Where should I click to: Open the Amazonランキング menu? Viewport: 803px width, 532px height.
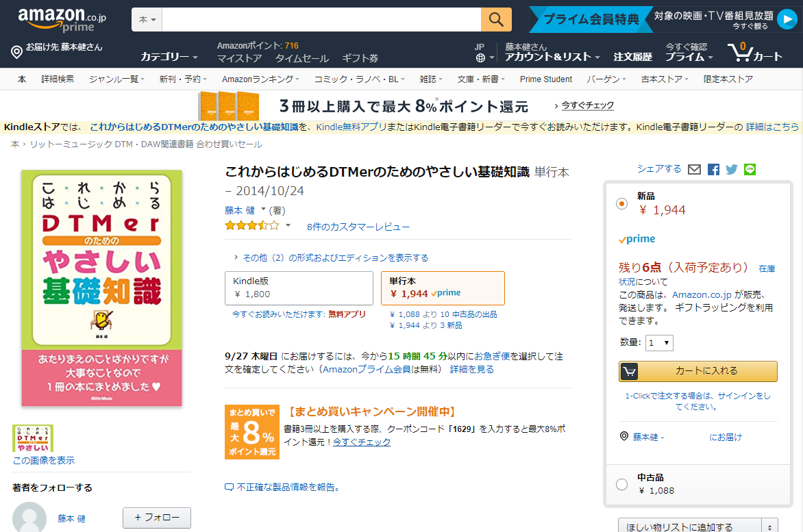[x=260, y=79]
